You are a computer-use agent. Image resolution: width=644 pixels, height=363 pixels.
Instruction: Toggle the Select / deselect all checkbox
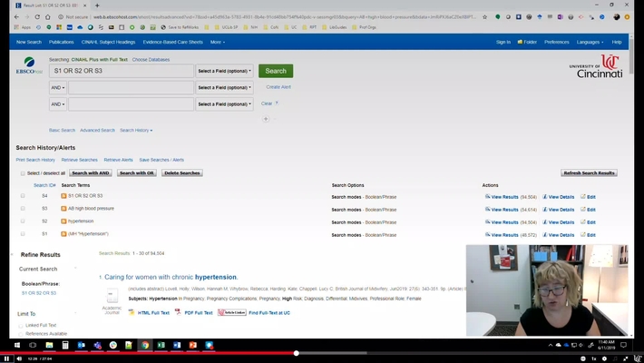tap(23, 173)
